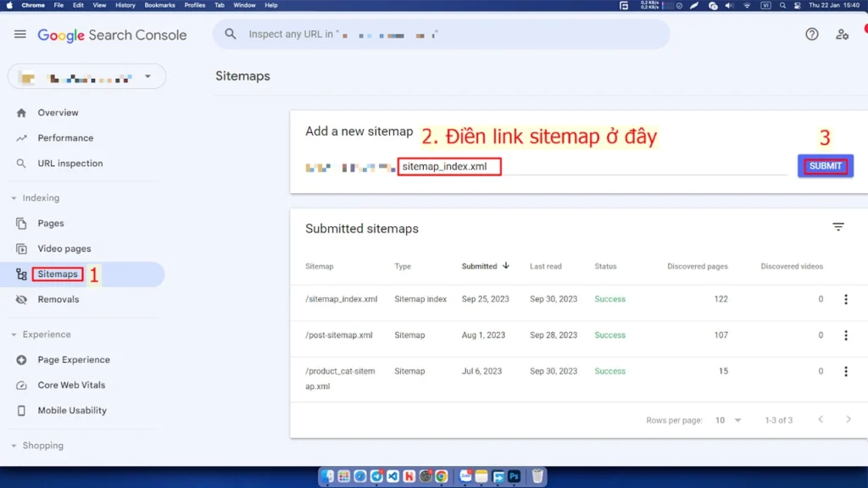Open the hamburger navigation menu
The height and width of the screenshot is (488, 868).
tap(19, 35)
